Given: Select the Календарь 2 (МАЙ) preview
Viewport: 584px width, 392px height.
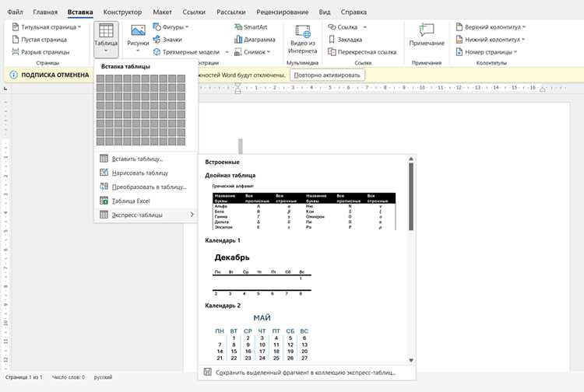Looking at the screenshot, I should coord(262,338).
